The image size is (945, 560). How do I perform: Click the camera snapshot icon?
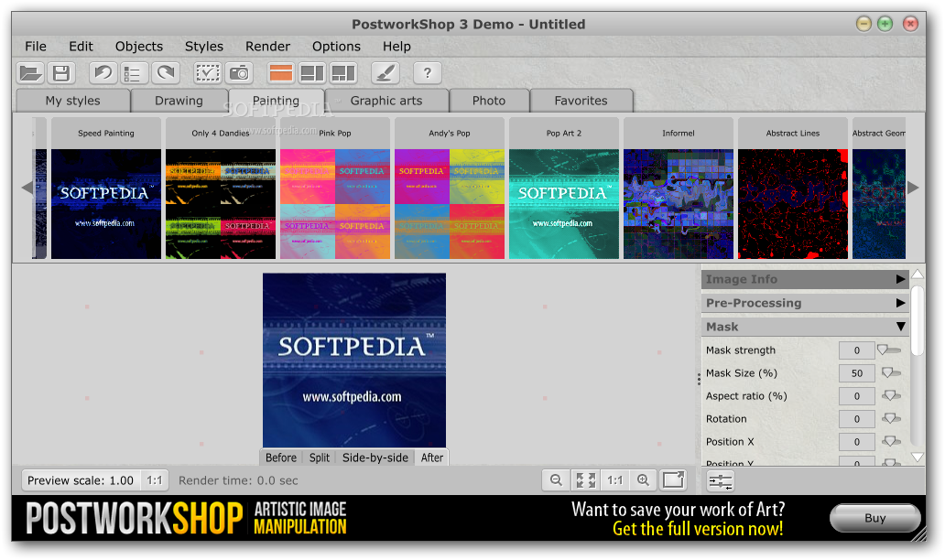[239, 73]
